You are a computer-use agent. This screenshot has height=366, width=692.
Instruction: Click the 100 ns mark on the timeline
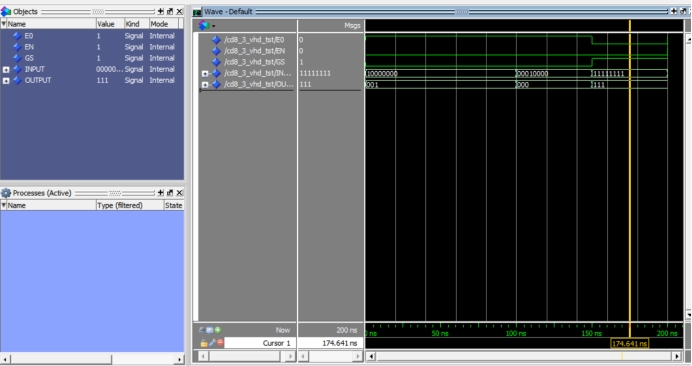pos(516,333)
